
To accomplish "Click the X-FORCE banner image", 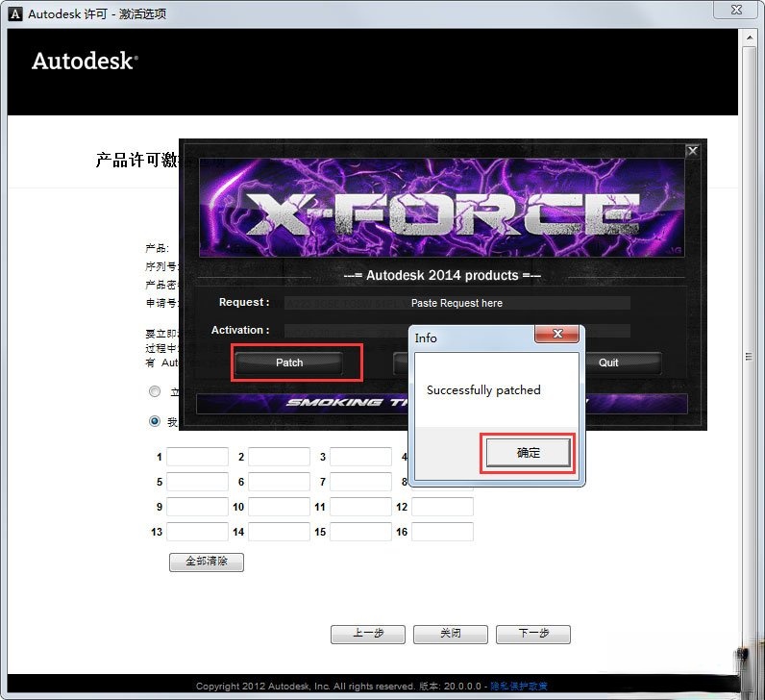I will pos(442,207).
